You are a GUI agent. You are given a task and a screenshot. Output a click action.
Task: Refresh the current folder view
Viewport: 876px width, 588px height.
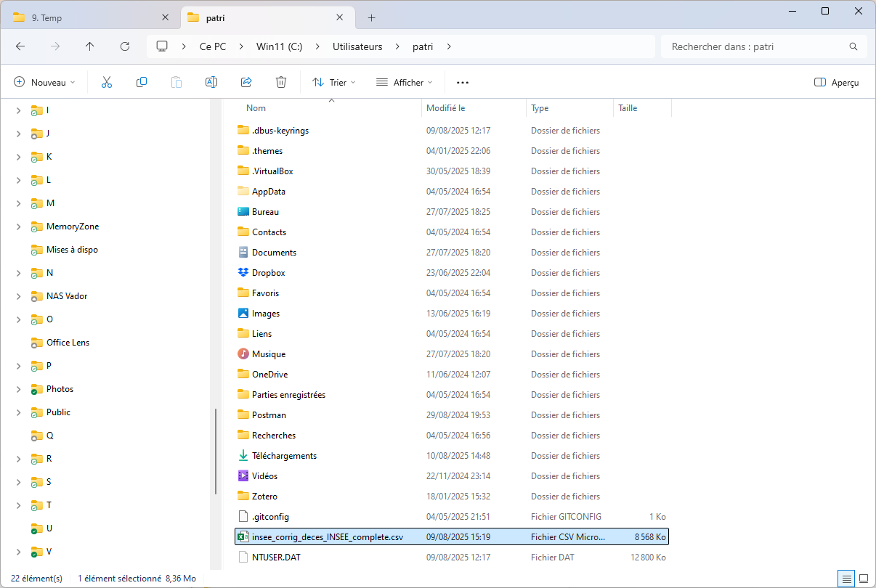click(x=125, y=46)
